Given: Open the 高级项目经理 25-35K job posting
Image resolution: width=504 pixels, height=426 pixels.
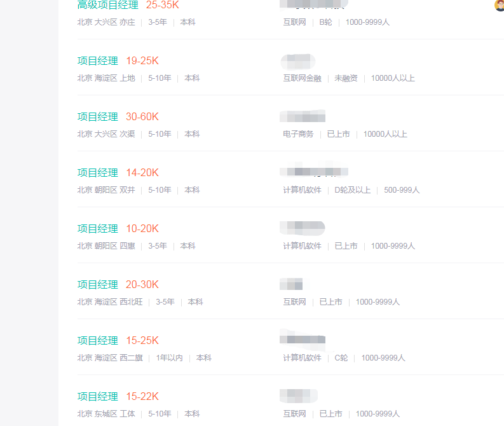Looking at the screenshot, I should 107,5.
